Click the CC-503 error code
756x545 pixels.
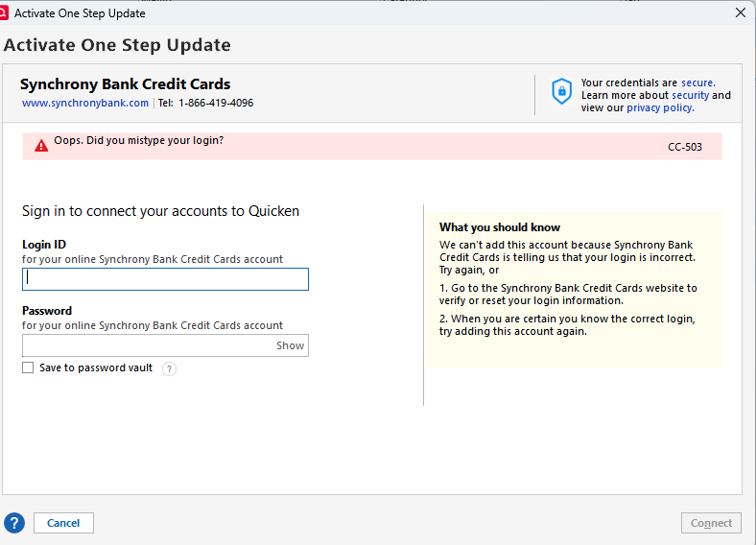click(685, 147)
